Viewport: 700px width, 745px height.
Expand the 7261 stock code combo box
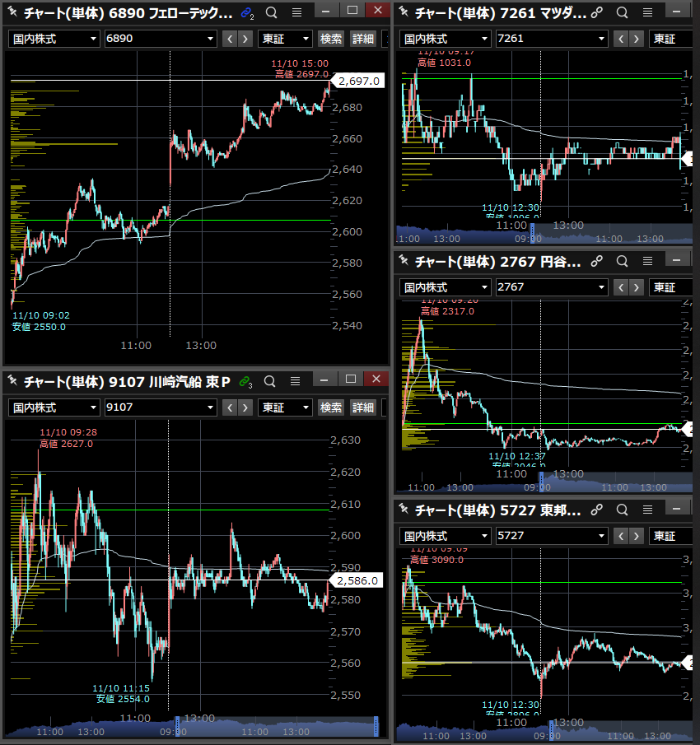click(601, 39)
